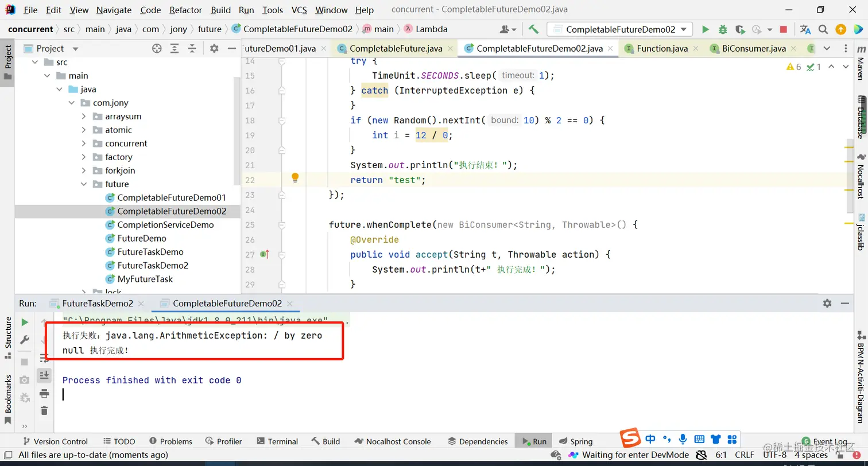Stop the process with the red square
The height and width of the screenshot is (466, 868).
(784, 29)
